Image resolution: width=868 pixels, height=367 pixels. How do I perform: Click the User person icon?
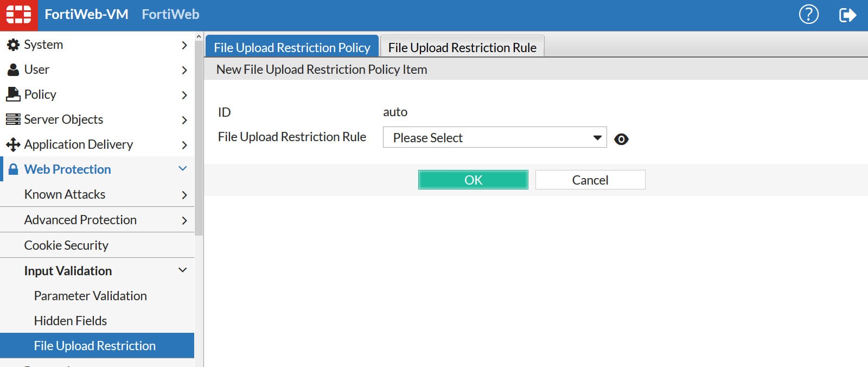coord(13,70)
